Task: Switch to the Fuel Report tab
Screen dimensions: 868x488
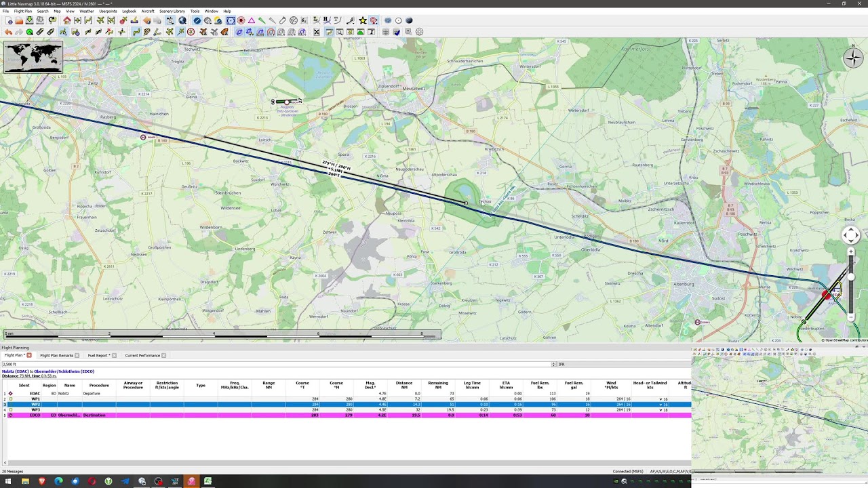Action: click(98, 355)
